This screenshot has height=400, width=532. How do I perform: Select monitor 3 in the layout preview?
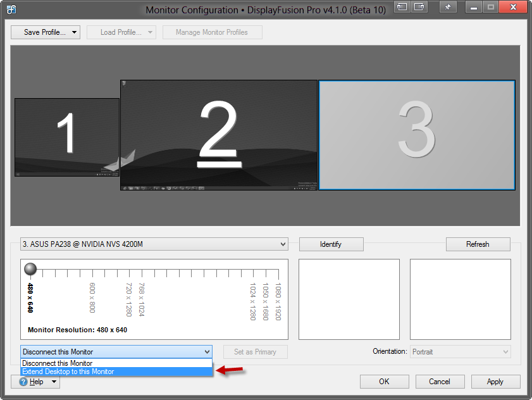416,135
